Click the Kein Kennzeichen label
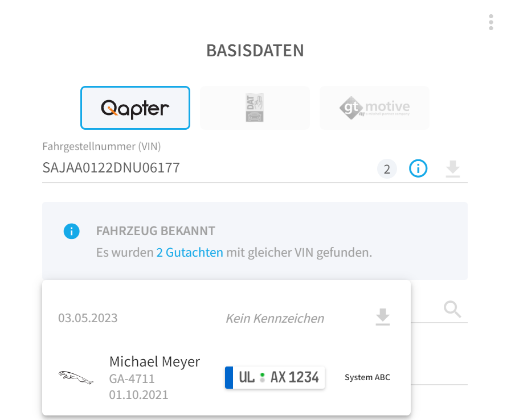This screenshot has height=420, width=511. [275, 319]
